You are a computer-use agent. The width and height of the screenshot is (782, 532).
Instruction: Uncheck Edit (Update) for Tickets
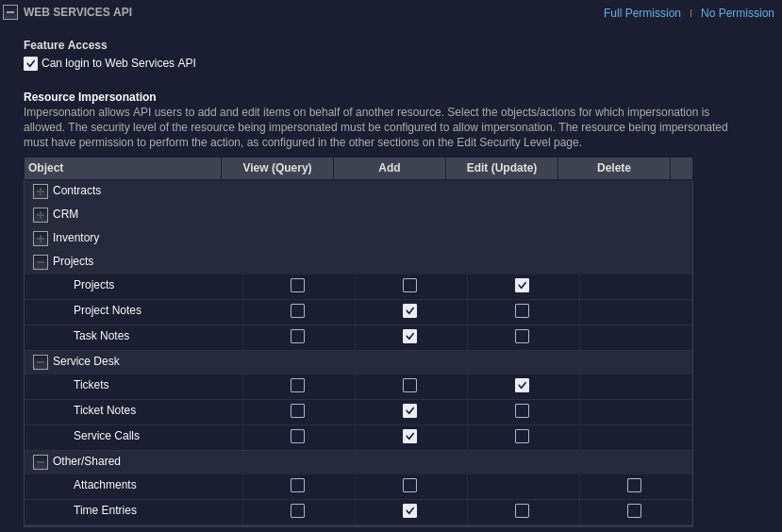coord(522,386)
